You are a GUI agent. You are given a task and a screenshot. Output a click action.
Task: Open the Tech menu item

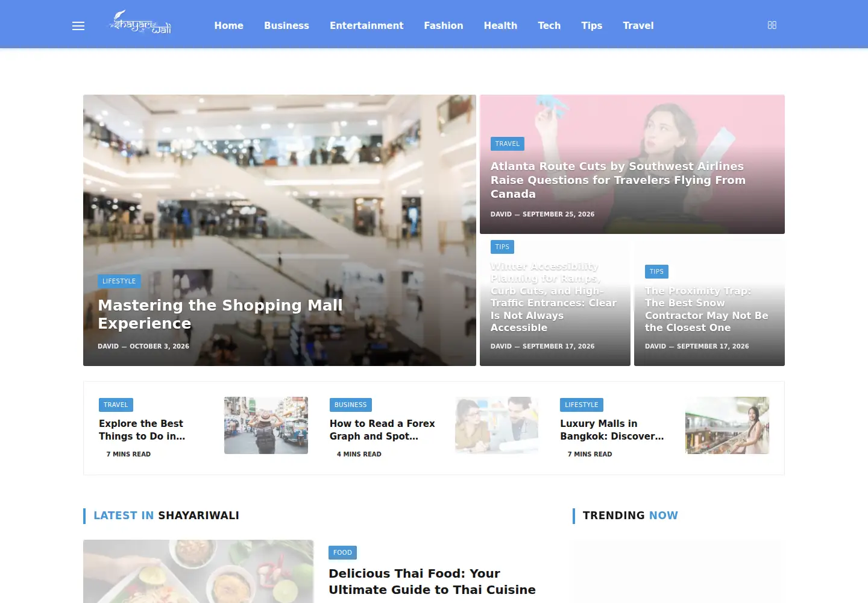pos(549,25)
